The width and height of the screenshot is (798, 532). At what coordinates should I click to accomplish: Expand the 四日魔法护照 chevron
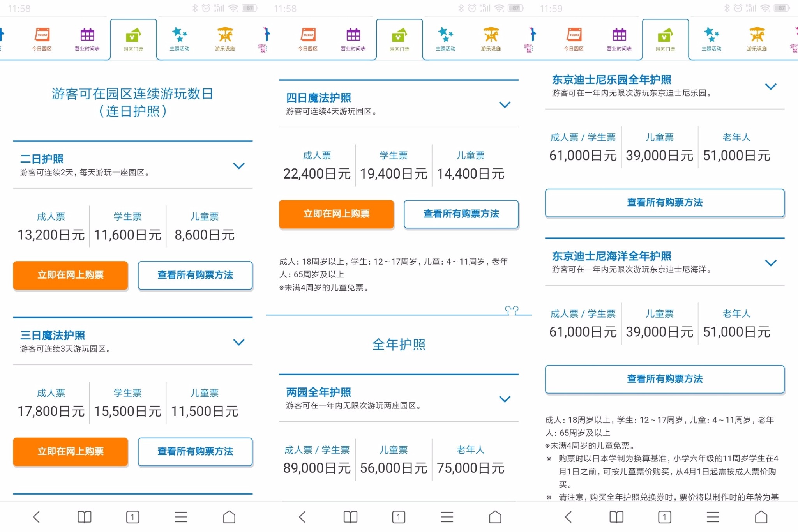point(505,104)
